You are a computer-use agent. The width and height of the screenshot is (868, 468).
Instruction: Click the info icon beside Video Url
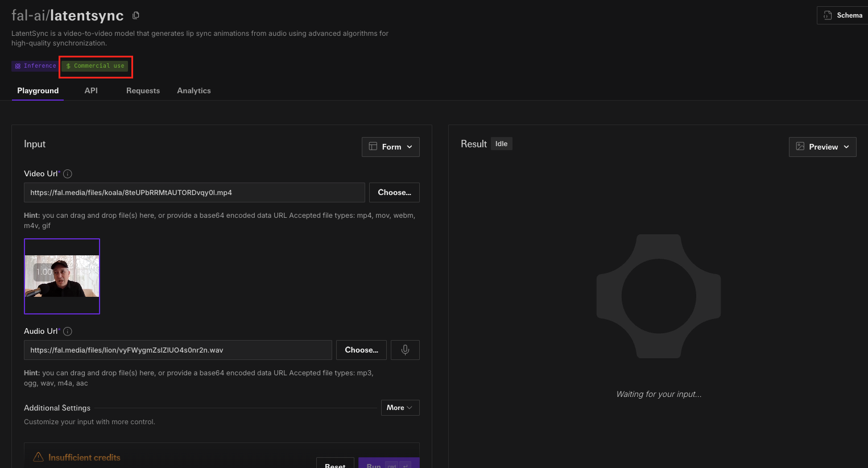68,174
